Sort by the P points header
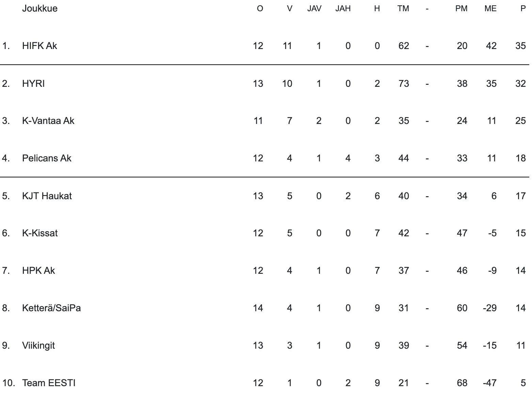This screenshot has height=395, width=532. coord(523,9)
